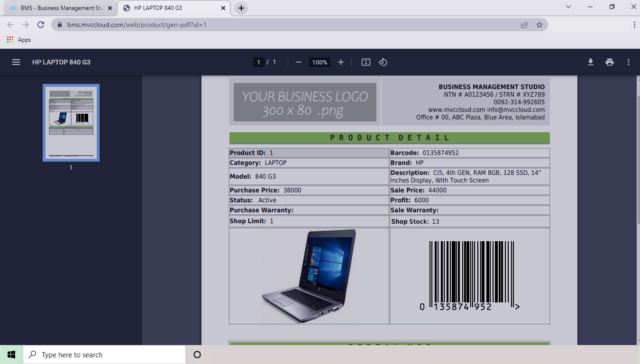Toggle the PDF sidebar hamburger menu
Viewport: 640px width, 364px height.
pyautogui.click(x=16, y=62)
